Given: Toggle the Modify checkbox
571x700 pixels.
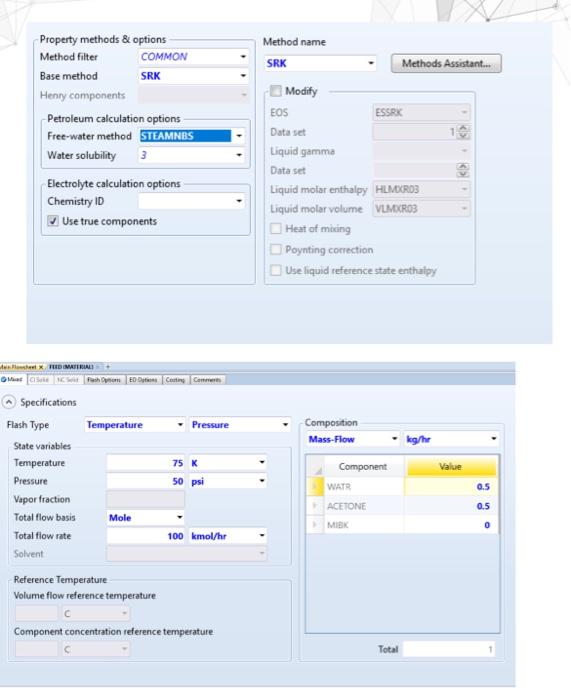Looking at the screenshot, I should click(x=276, y=91).
